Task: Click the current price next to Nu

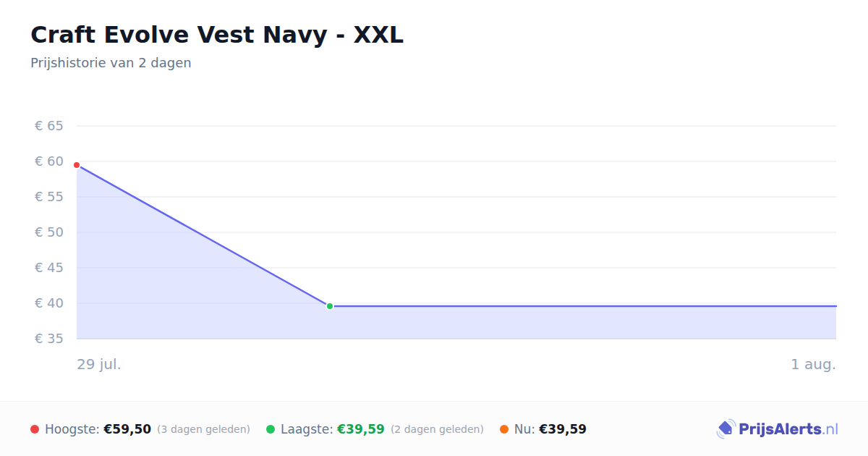Action: [x=563, y=429]
